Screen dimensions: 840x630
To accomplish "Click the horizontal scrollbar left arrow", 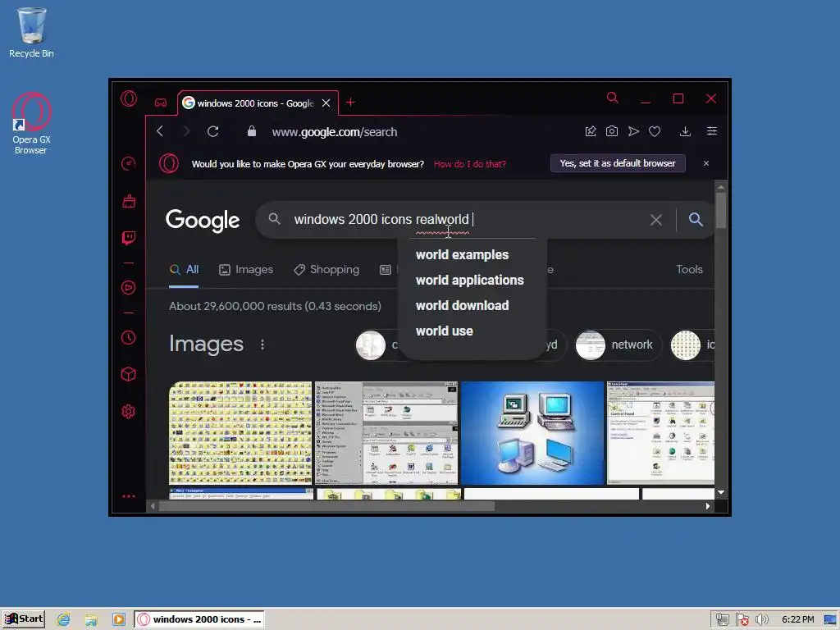I will coord(153,505).
